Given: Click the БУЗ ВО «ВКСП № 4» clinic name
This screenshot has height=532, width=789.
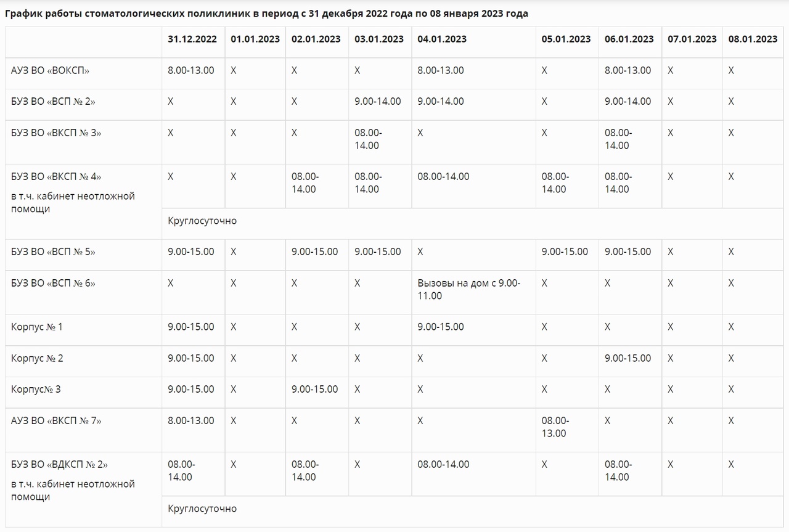Looking at the screenshot, I should 56,177.
